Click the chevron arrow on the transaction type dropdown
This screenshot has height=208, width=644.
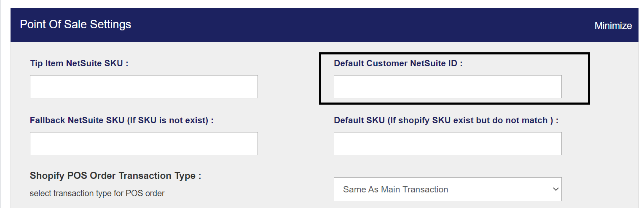pos(555,189)
